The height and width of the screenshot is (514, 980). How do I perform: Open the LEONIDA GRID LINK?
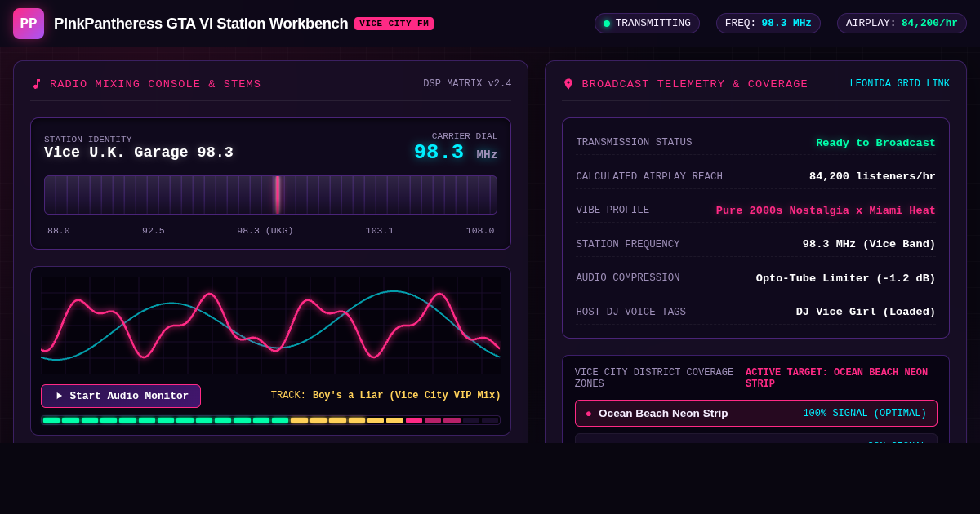coord(899,84)
